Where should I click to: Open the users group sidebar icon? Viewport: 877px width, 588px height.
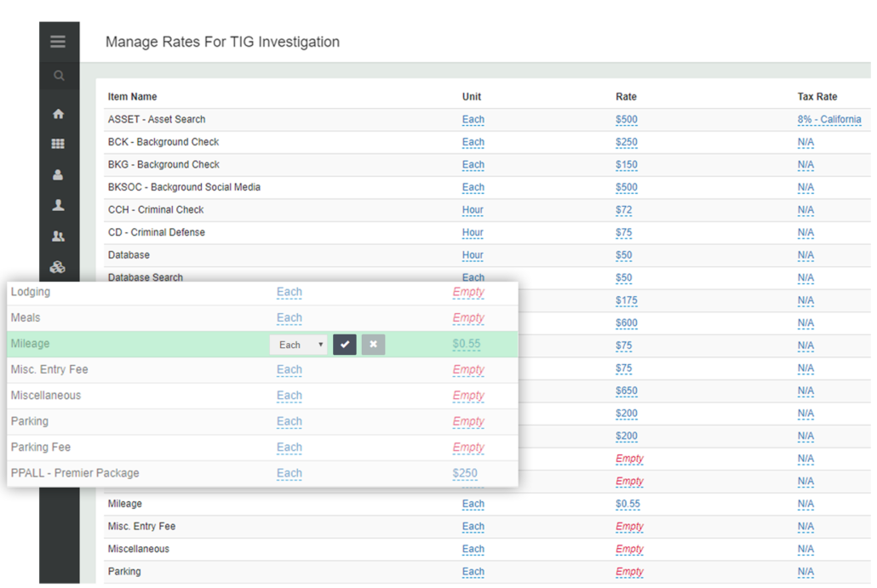point(58,236)
